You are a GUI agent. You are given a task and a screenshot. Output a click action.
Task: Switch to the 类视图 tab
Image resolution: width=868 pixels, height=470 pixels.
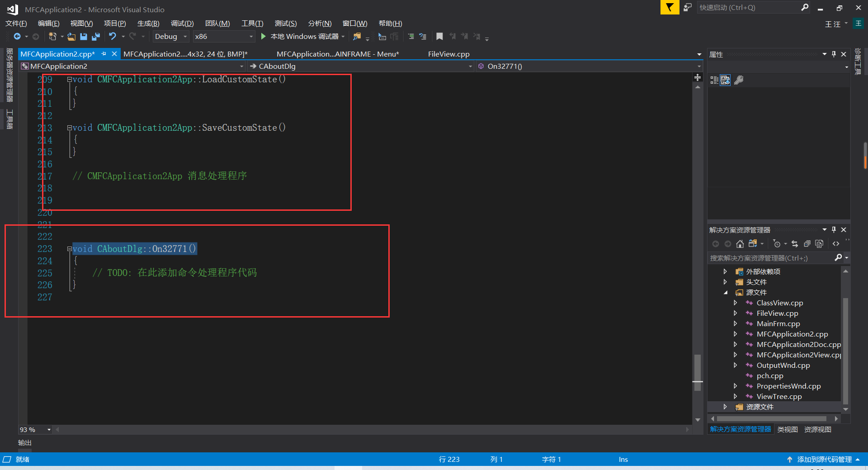pos(788,429)
